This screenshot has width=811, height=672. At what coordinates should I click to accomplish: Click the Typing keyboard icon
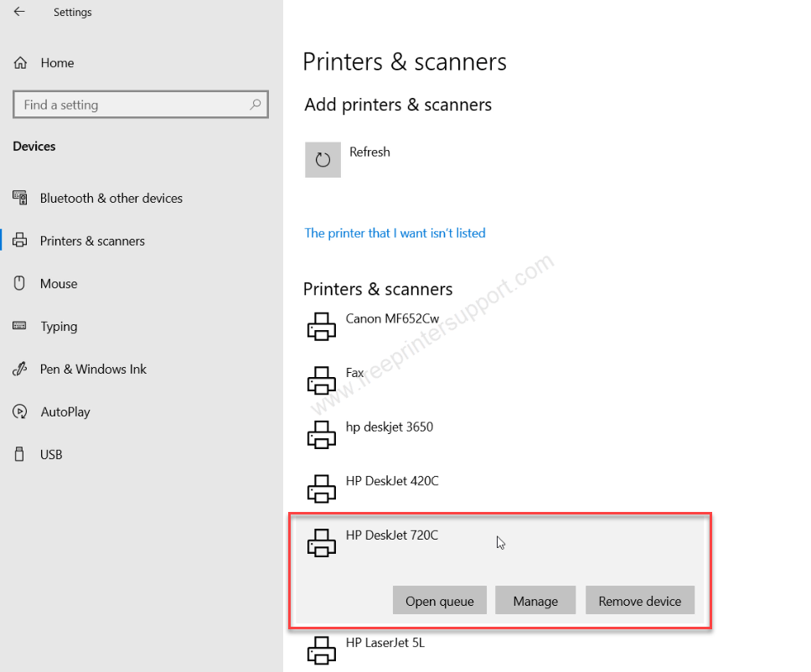click(19, 325)
